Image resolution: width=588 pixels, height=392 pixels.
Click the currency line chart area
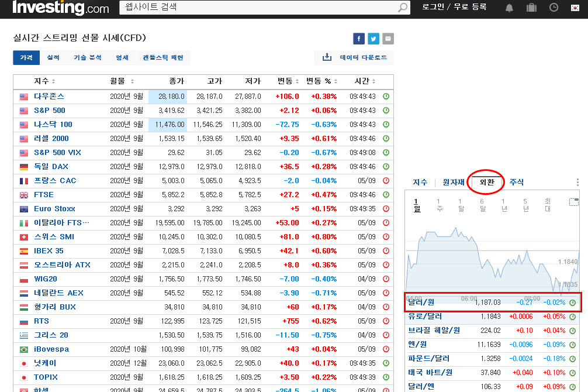coord(492,259)
